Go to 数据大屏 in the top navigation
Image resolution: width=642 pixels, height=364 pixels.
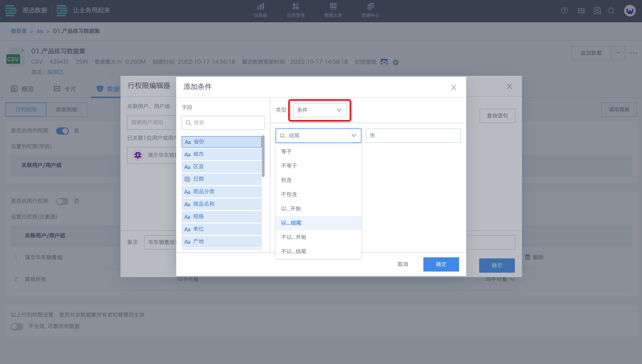pyautogui.click(x=333, y=11)
